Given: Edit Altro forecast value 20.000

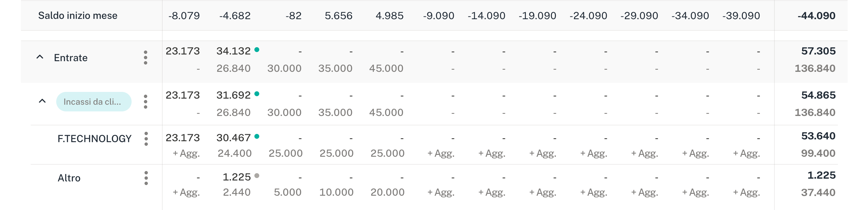Looking at the screenshot, I should [x=387, y=192].
